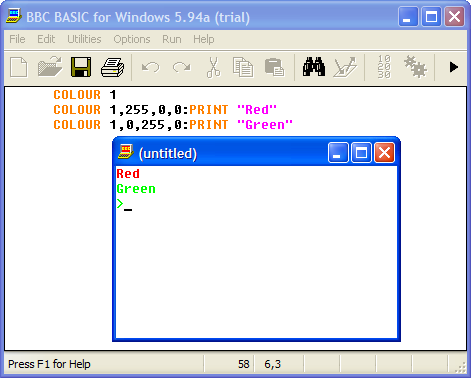This screenshot has width=471, height=378.
Task: Open Find with the binoculars icon
Action: click(x=314, y=67)
